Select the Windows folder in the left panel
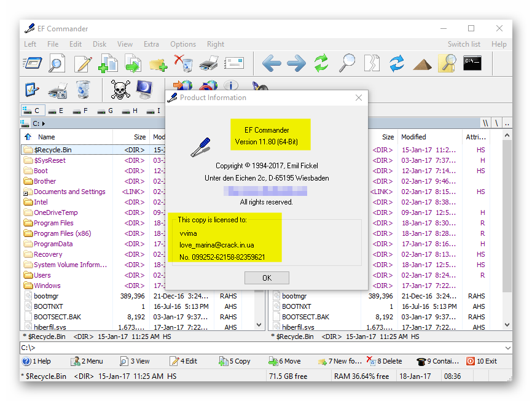Image resolution: width=532 pixels, height=401 pixels. click(47, 286)
